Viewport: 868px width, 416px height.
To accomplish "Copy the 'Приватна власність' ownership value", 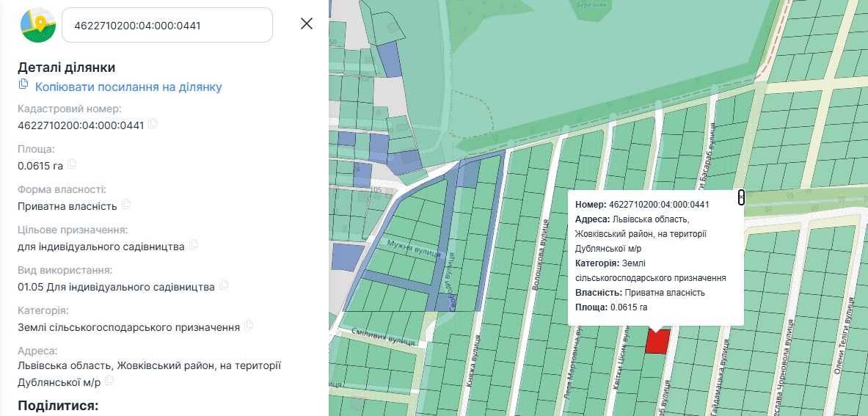I will [126, 205].
